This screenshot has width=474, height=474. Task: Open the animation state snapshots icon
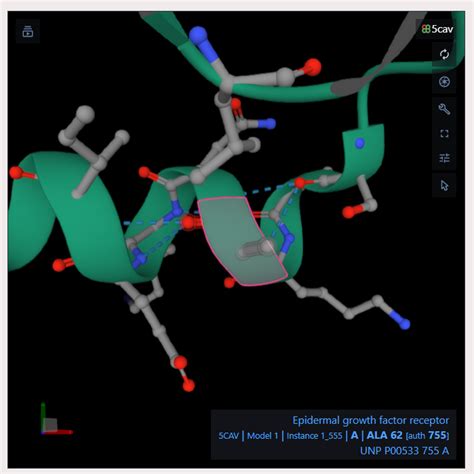click(28, 32)
